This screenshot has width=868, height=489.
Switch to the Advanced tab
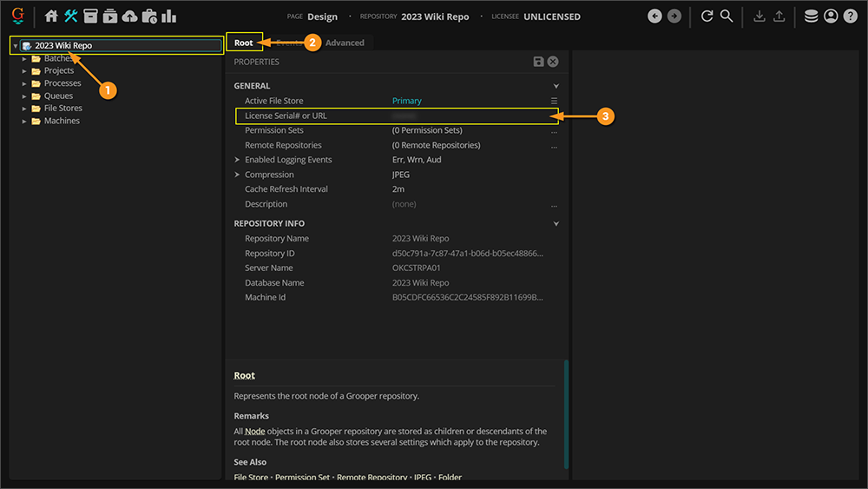tap(345, 43)
